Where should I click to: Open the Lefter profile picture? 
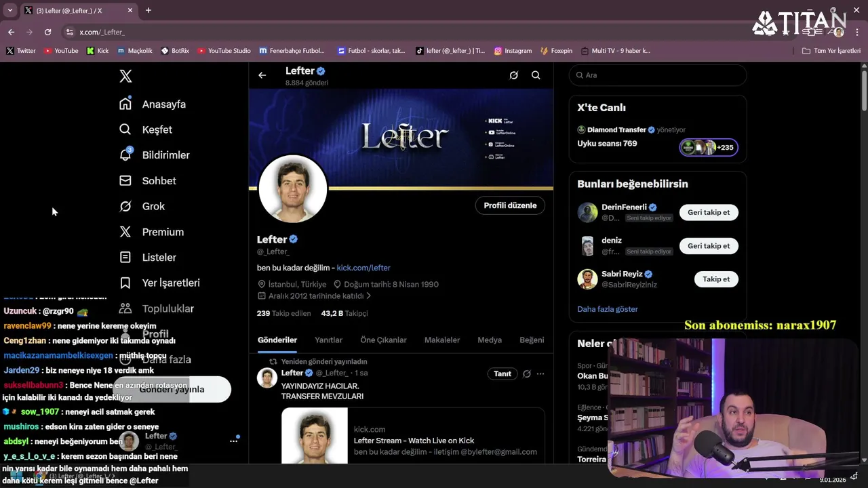coord(293,189)
